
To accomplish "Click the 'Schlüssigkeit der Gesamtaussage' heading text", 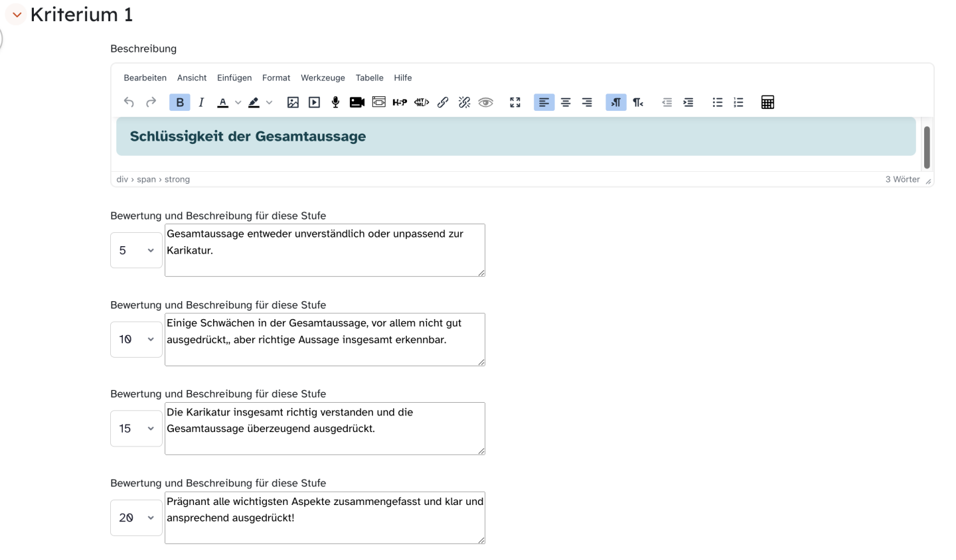I will click(248, 137).
